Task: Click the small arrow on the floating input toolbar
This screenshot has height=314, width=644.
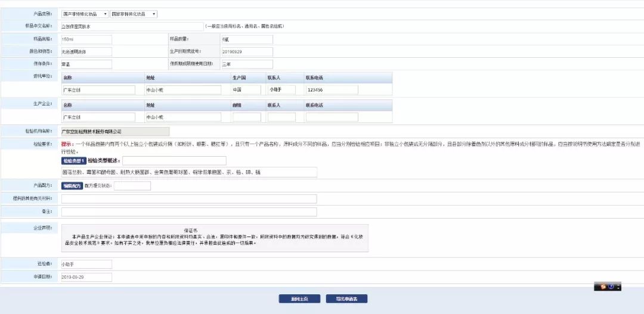Action: click(618, 287)
